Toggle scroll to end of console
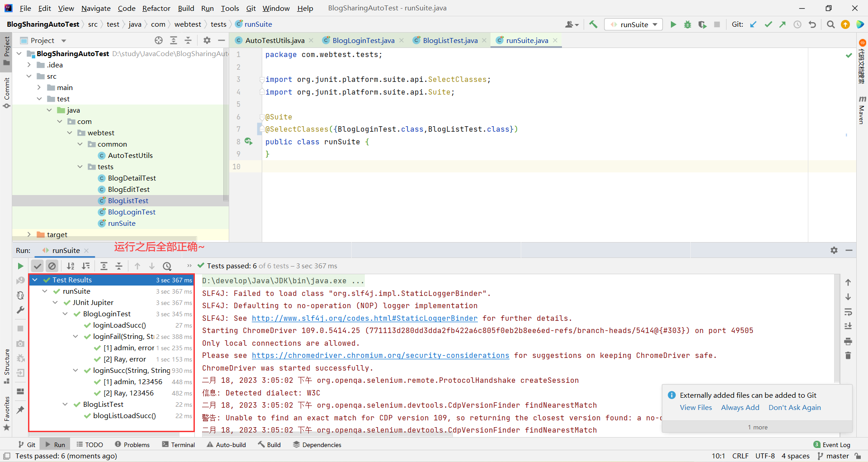The height and width of the screenshot is (462, 868). pos(848,326)
